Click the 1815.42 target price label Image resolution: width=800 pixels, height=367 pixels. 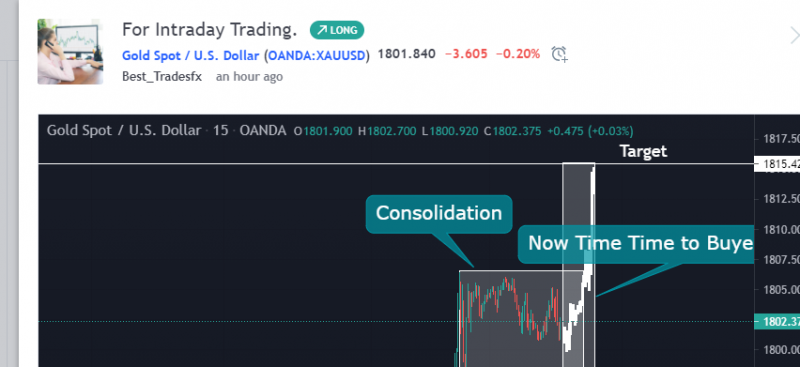[x=777, y=164]
